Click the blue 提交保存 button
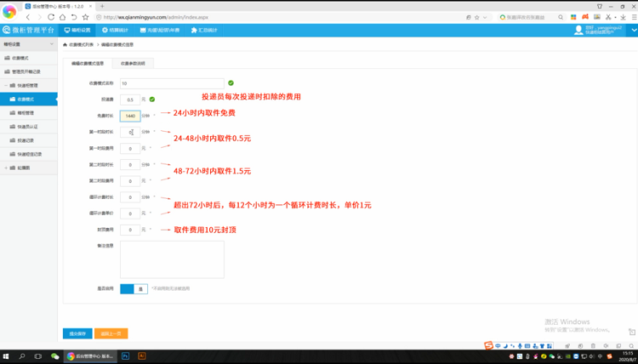638x364 pixels. pyautogui.click(x=77, y=333)
